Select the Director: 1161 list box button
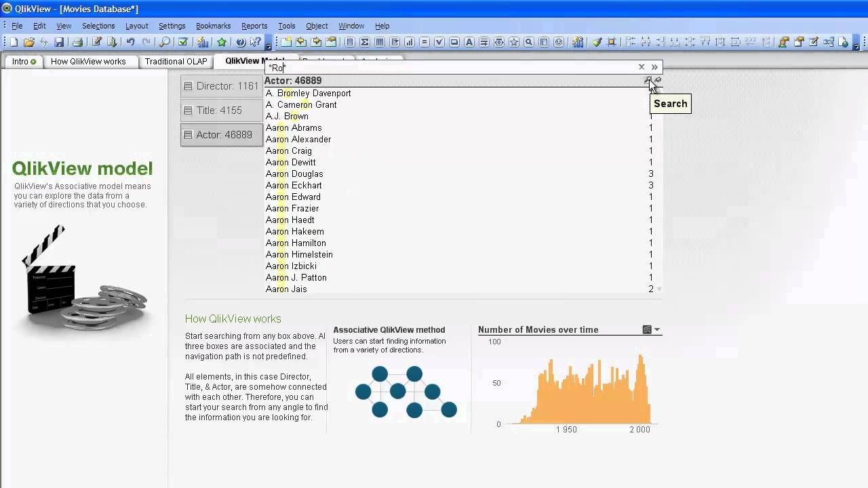The width and height of the screenshot is (868, 488). [221, 86]
